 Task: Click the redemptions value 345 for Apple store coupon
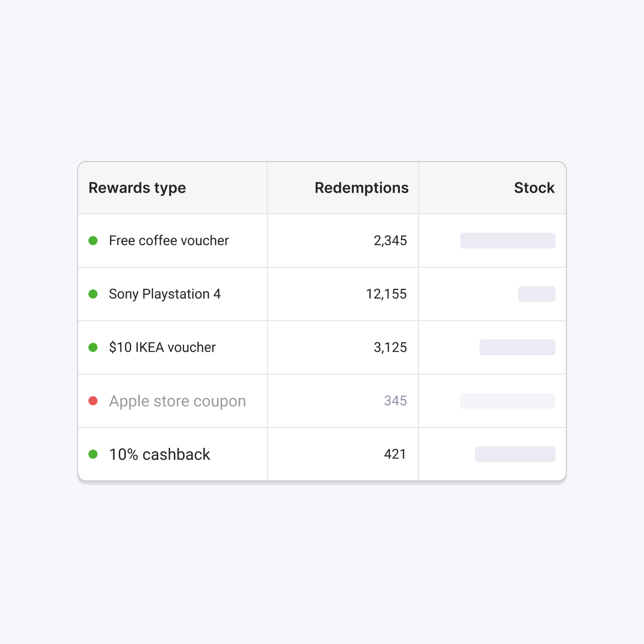point(396,401)
